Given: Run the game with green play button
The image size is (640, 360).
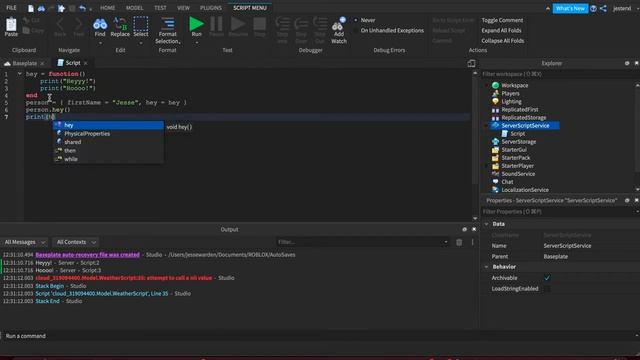Looking at the screenshot, I should [x=196, y=24].
